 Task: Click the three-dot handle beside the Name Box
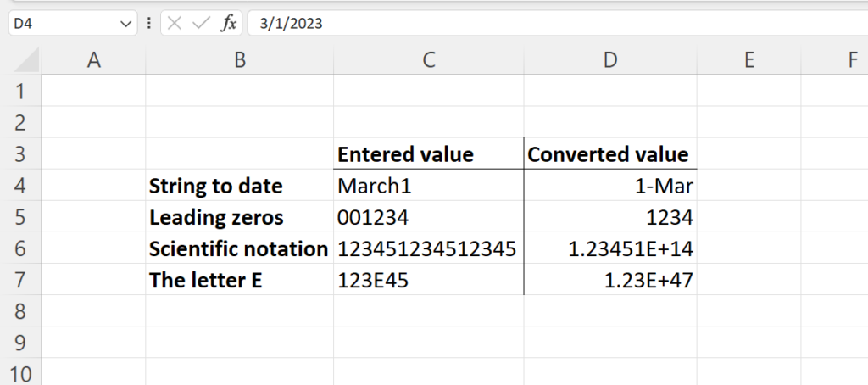click(149, 23)
